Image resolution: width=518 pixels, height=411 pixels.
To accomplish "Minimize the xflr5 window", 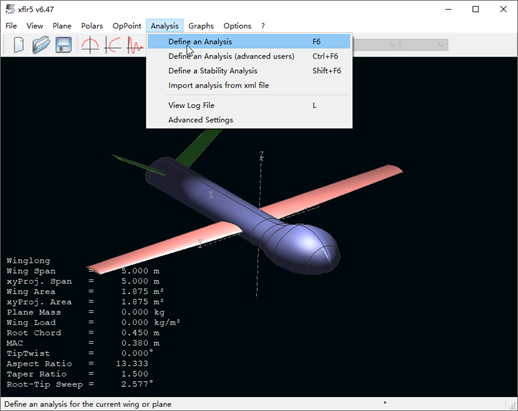I will click(448, 9).
